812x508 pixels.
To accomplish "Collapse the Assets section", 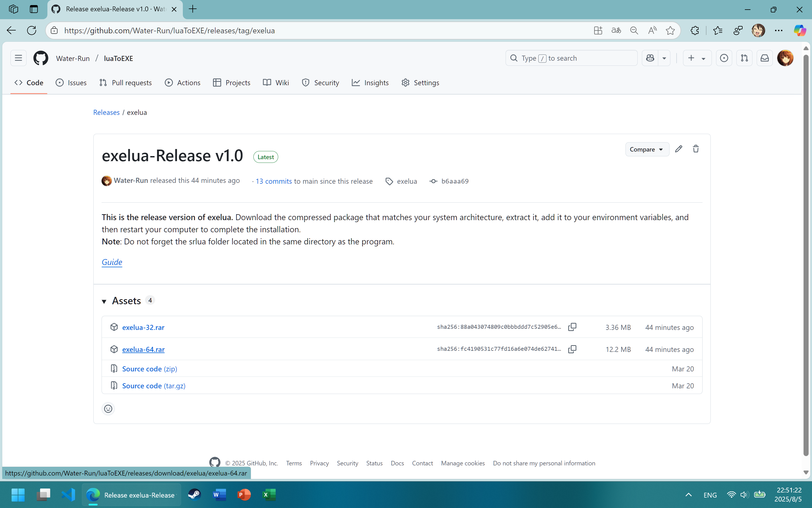I will 104,301.
